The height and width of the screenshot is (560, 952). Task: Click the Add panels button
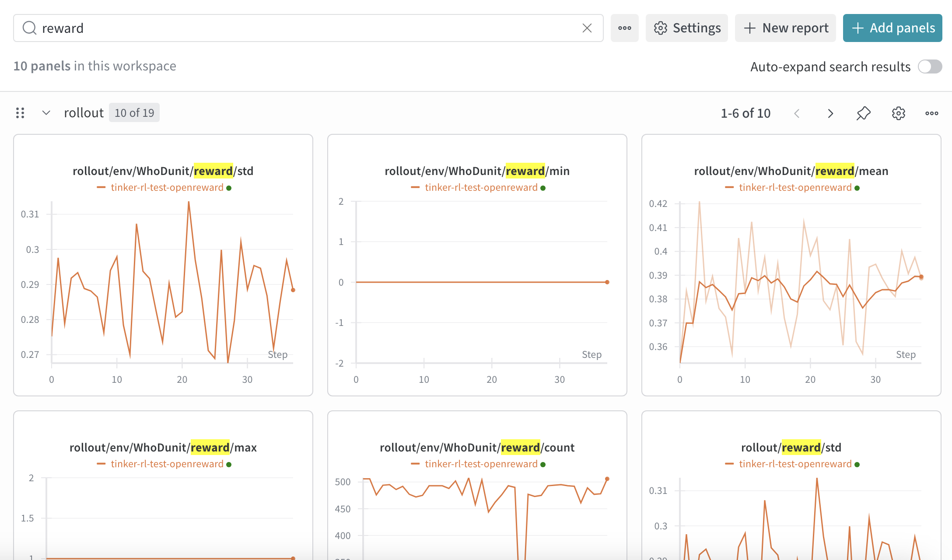pos(892,28)
